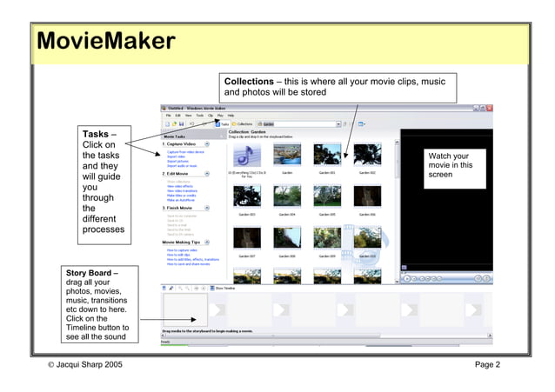
Task: Open the Help menu
Action: pos(231,116)
